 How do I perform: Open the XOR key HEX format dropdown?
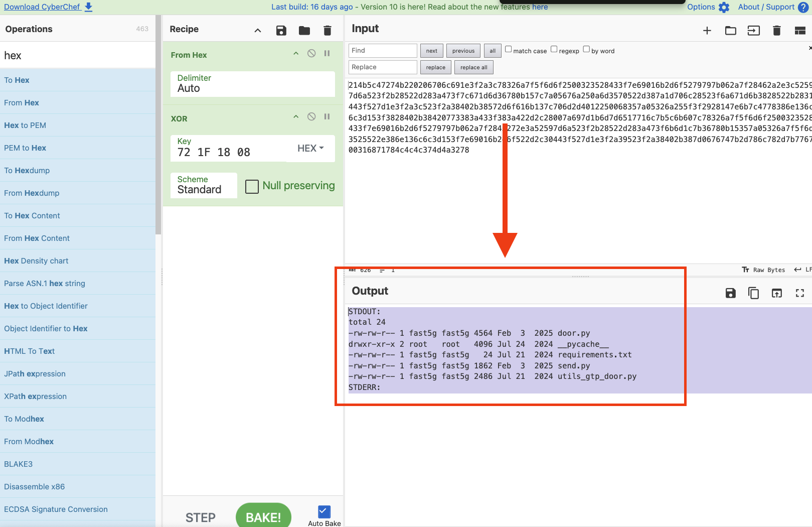pos(310,149)
